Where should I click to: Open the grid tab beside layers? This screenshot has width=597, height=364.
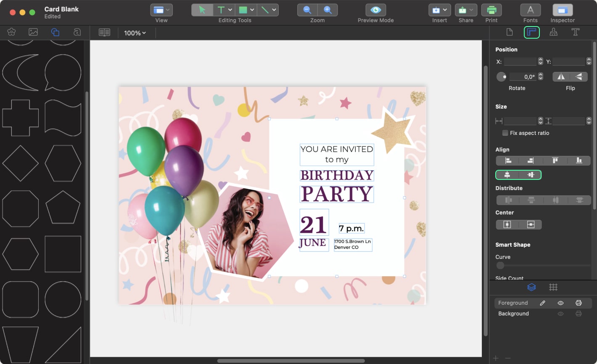[553, 287]
